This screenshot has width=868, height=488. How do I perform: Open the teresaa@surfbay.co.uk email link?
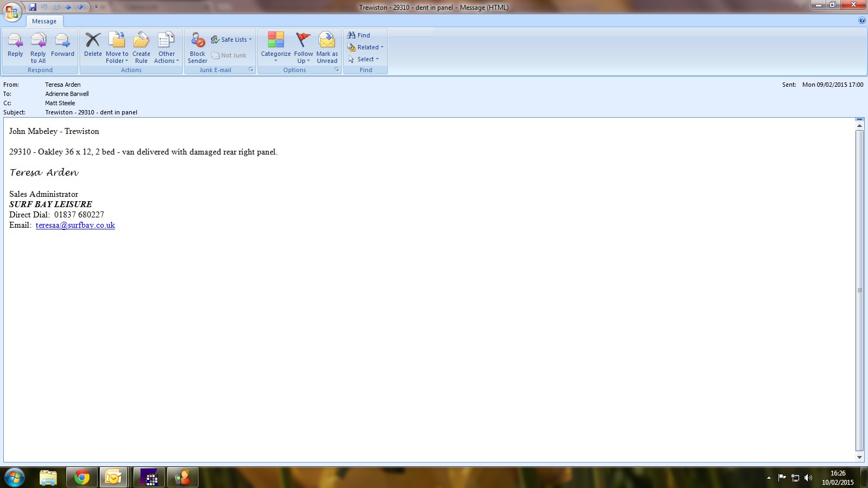tap(75, 225)
